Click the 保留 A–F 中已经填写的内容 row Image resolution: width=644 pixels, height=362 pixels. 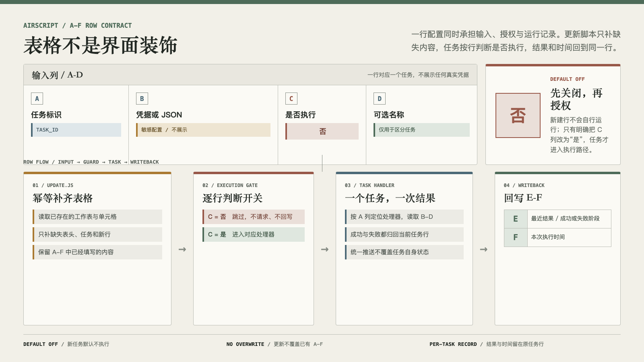click(x=97, y=252)
